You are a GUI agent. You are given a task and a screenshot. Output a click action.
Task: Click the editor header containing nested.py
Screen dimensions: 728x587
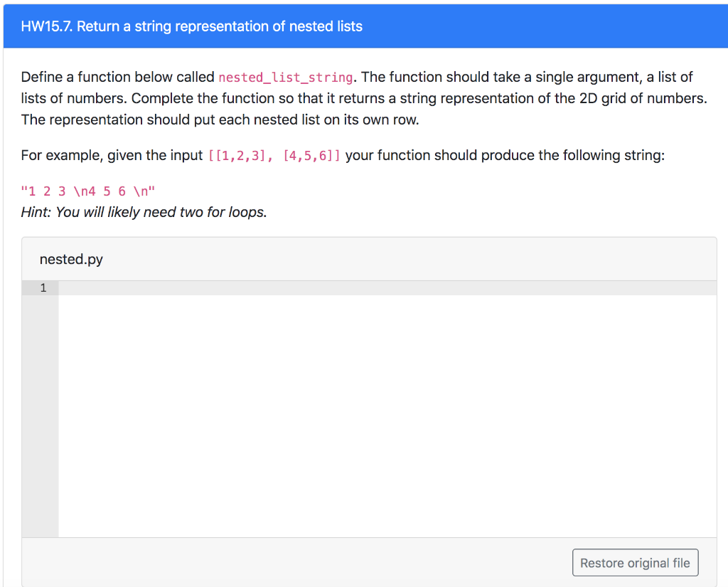click(284, 259)
